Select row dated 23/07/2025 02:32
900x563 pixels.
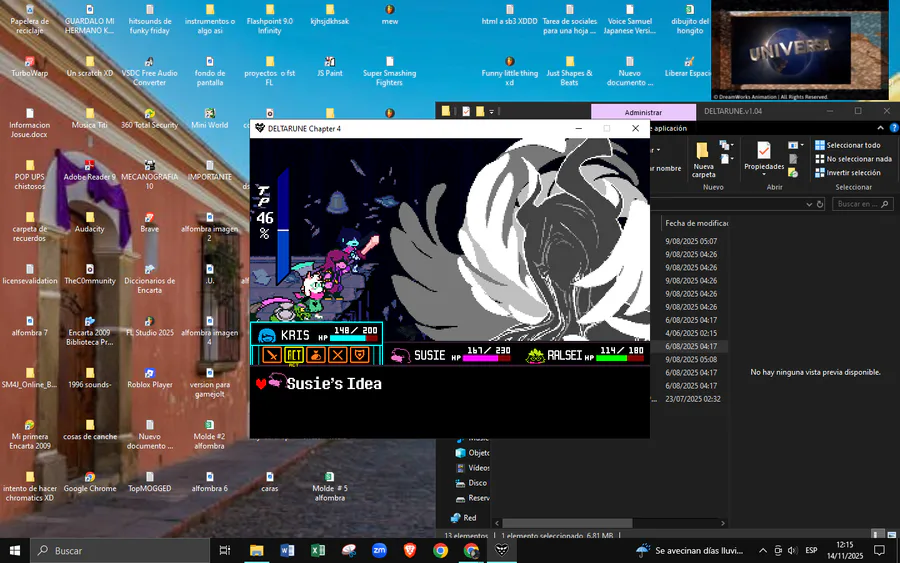click(692, 399)
